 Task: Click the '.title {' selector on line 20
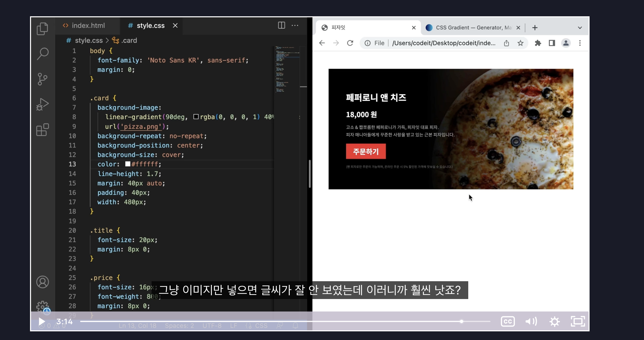pos(105,231)
